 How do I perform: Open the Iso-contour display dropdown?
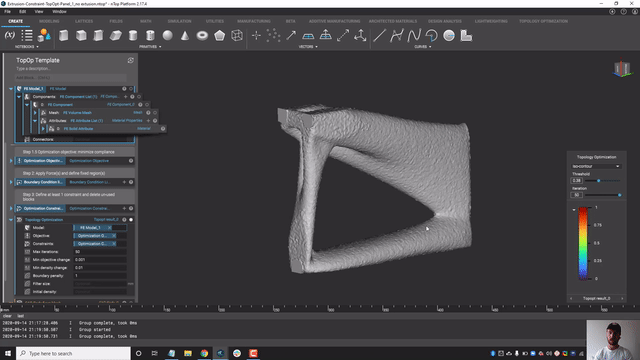click(596, 166)
